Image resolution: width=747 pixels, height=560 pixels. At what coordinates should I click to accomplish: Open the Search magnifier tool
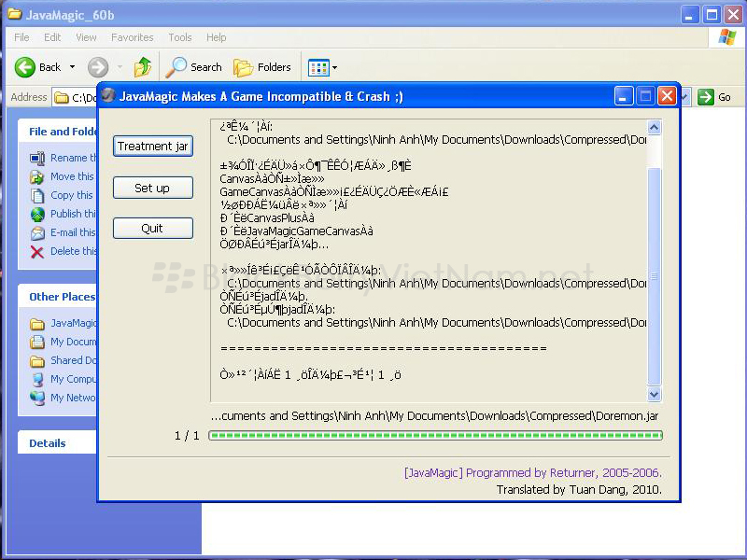pyautogui.click(x=176, y=67)
